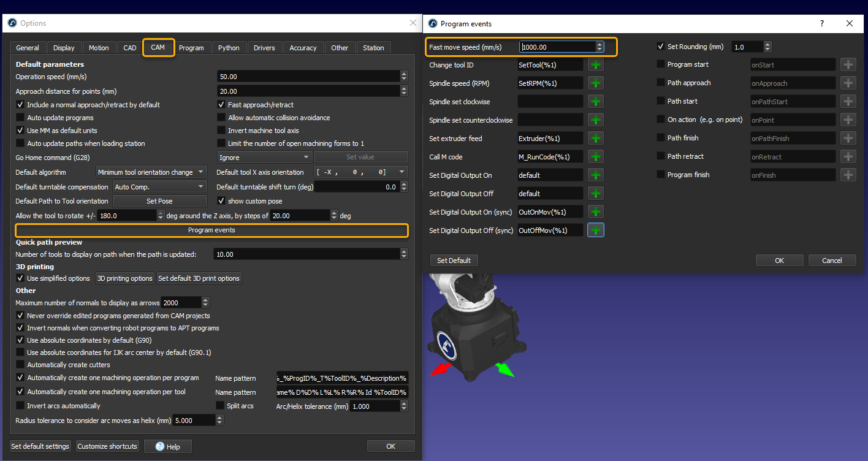The image size is (868, 461).
Task: Click green plus for Spindle set clockwise
Action: [596, 101]
